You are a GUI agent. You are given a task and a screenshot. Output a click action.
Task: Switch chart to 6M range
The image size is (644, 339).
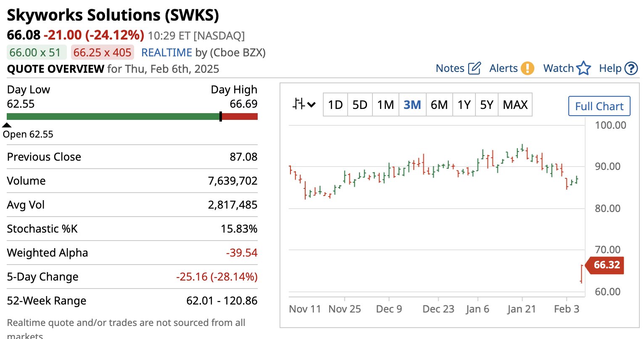[x=439, y=104]
